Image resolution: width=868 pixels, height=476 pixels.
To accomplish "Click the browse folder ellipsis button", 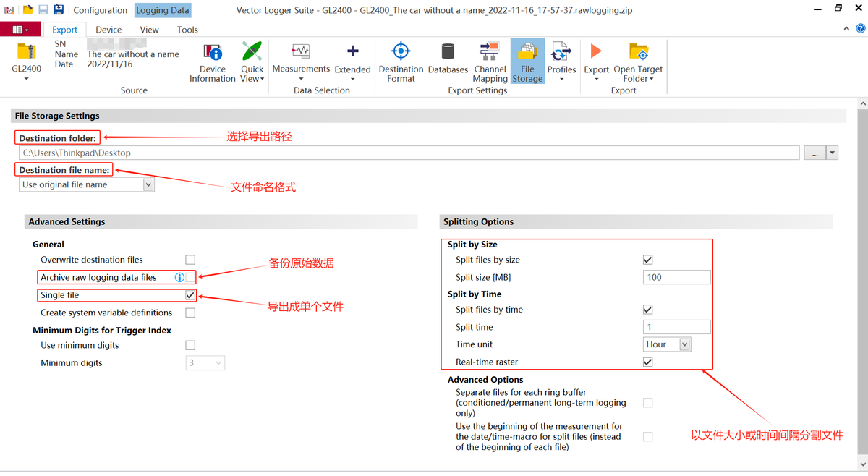I will pos(814,153).
